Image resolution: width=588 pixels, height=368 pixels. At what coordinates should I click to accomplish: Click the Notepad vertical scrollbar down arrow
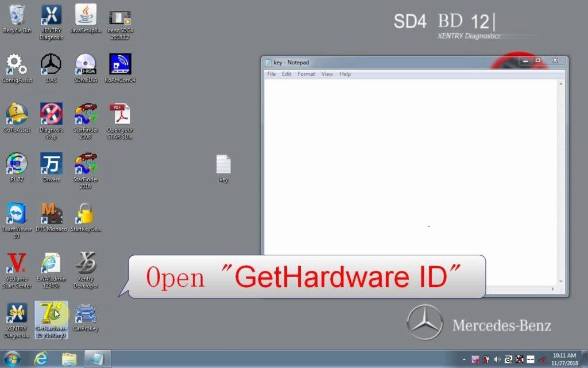561,281
